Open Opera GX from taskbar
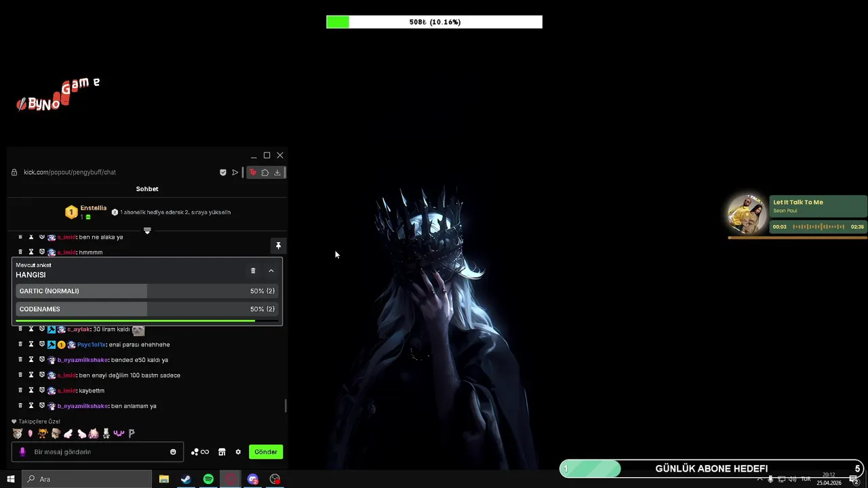The image size is (868, 488). 231,479
